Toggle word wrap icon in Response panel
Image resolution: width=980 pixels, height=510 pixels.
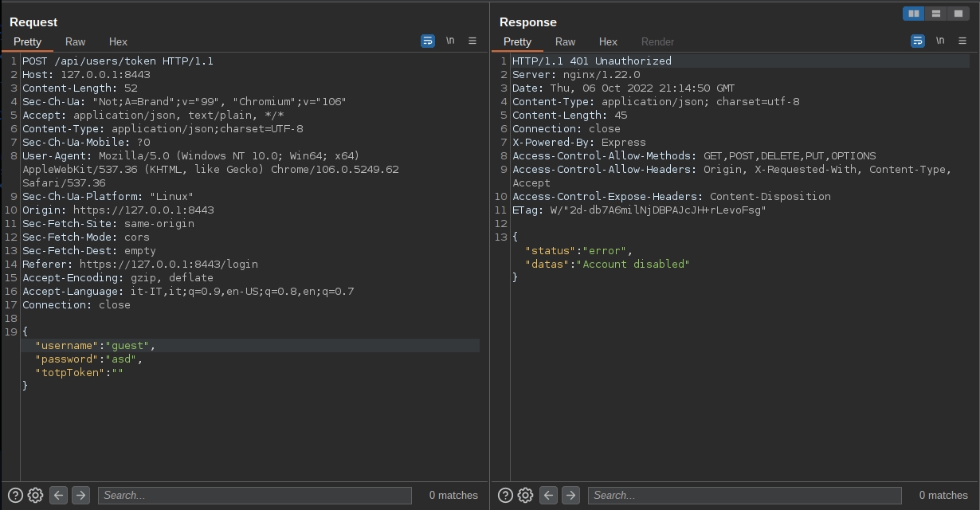(x=918, y=41)
